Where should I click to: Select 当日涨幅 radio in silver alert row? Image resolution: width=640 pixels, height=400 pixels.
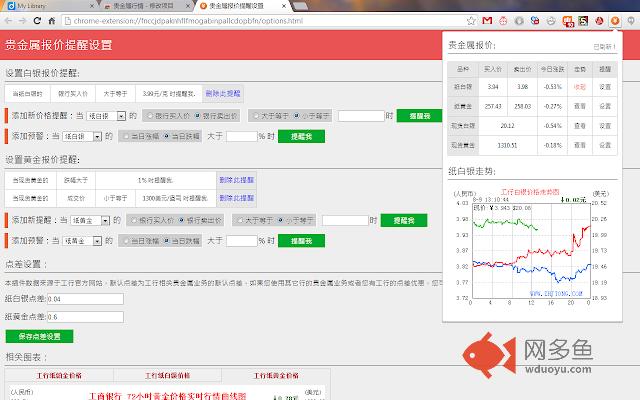[x=126, y=136]
